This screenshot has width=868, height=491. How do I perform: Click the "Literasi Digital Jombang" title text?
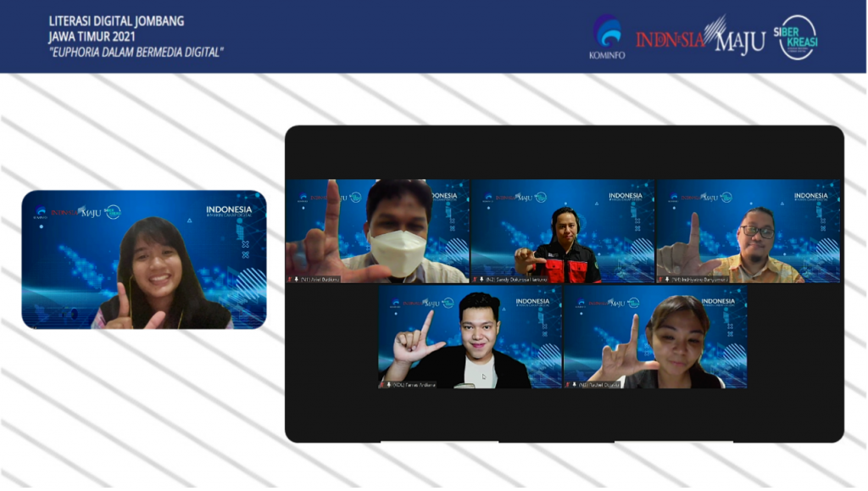[116, 20]
